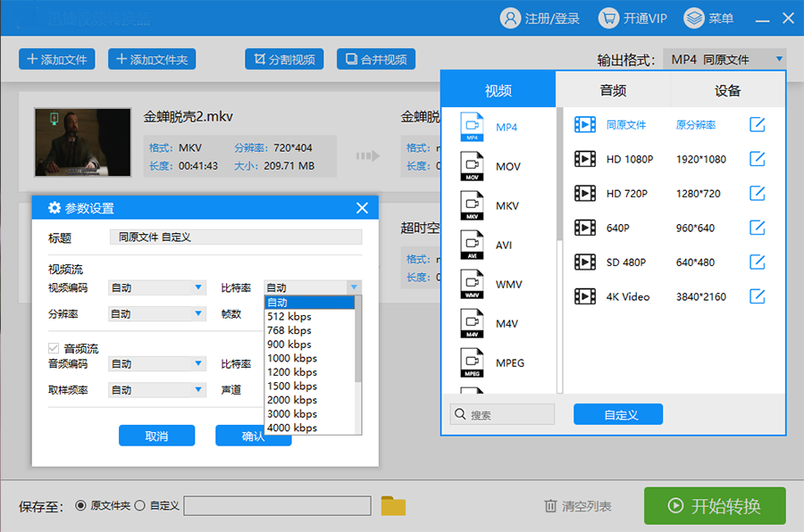Select the 自定义 save location radio button

pos(140,505)
